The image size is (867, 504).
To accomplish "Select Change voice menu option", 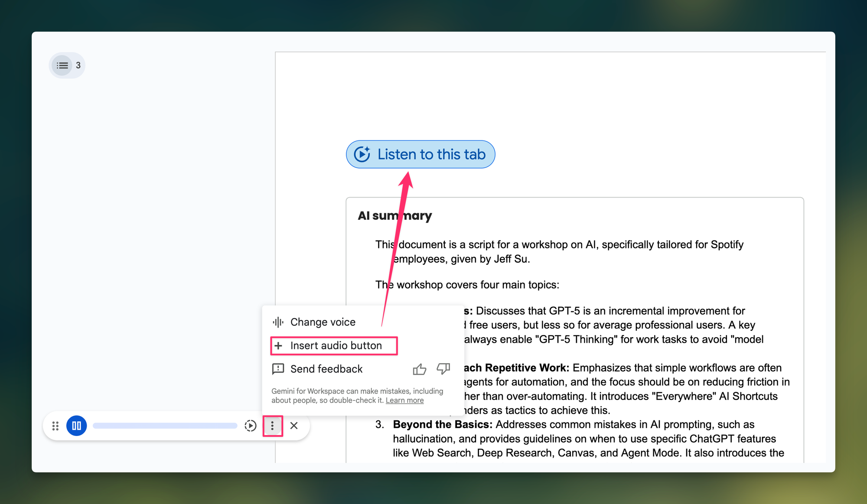I will click(323, 322).
